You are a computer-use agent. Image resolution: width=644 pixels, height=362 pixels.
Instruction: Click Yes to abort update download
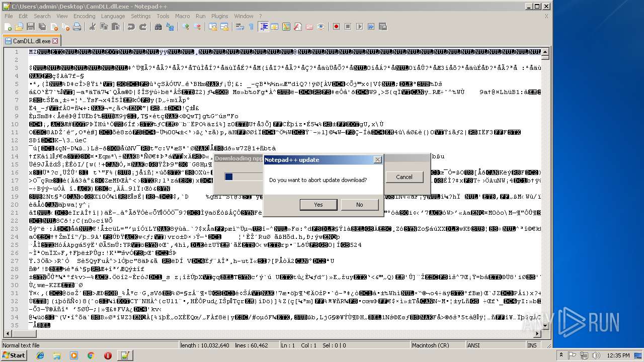(x=318, y=205)
